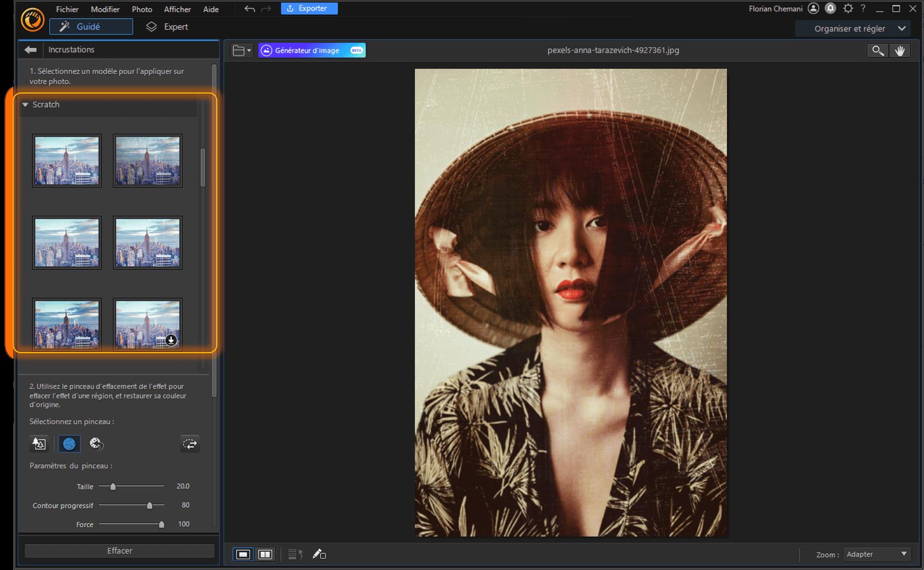Switch to Guidé mode
This screenshot has height=570, width=924.
91,26
